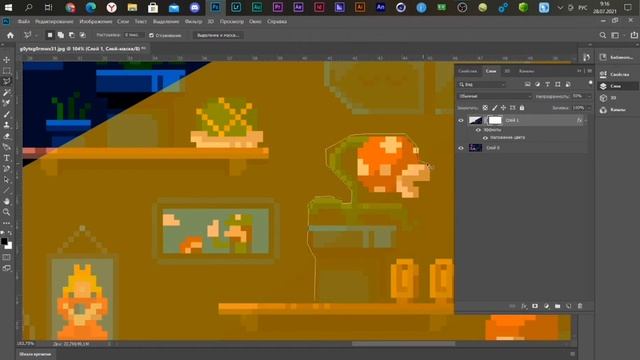This screenshot has height=360, width=640.
Task: Toggle Quick Mask mode icon
Action: click(x=7, y=257)
